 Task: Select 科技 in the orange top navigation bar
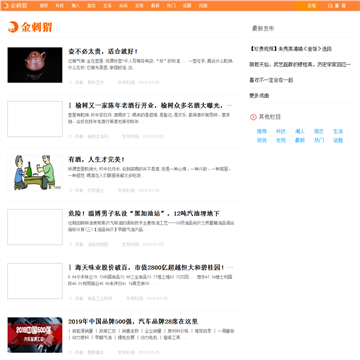coord(60,6)
